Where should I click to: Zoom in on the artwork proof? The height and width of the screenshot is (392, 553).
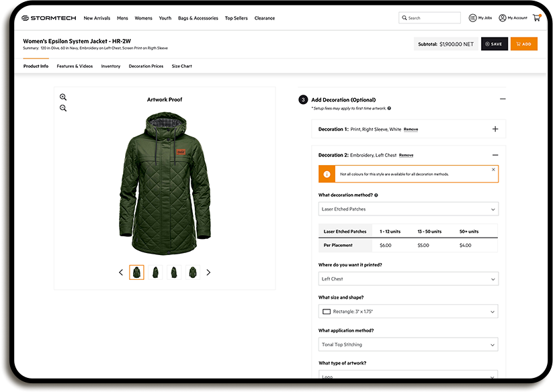[63, 97]
